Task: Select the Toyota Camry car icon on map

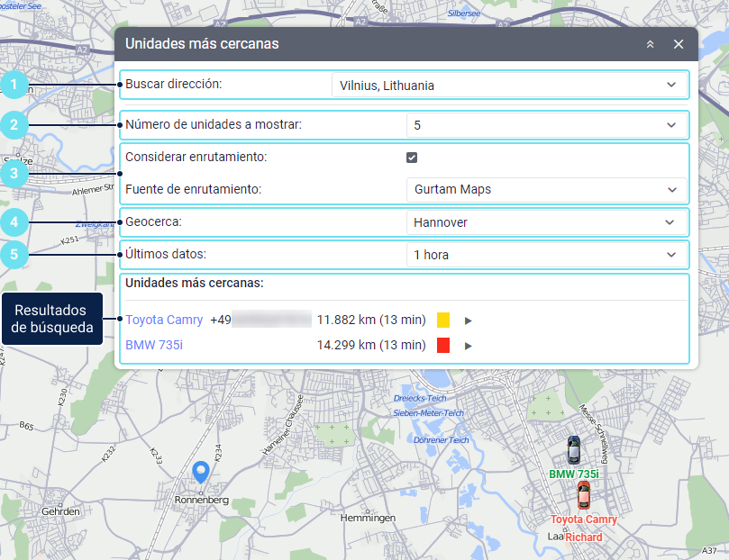Action: (584, 495)
